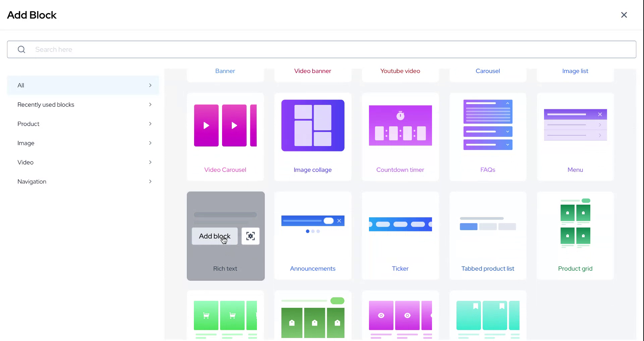Choose the dark green product bag block
Screen dimensions: 644x341
pyautogui.click(x=313, y=318)
